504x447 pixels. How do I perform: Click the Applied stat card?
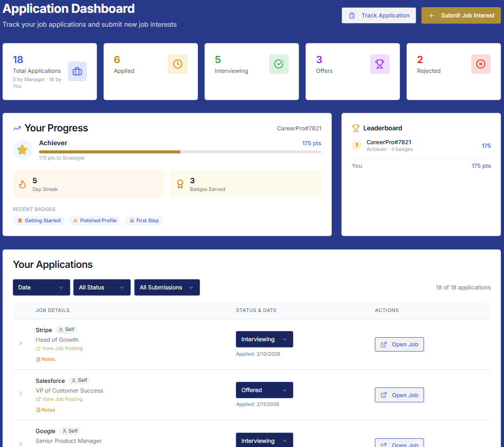150,71
